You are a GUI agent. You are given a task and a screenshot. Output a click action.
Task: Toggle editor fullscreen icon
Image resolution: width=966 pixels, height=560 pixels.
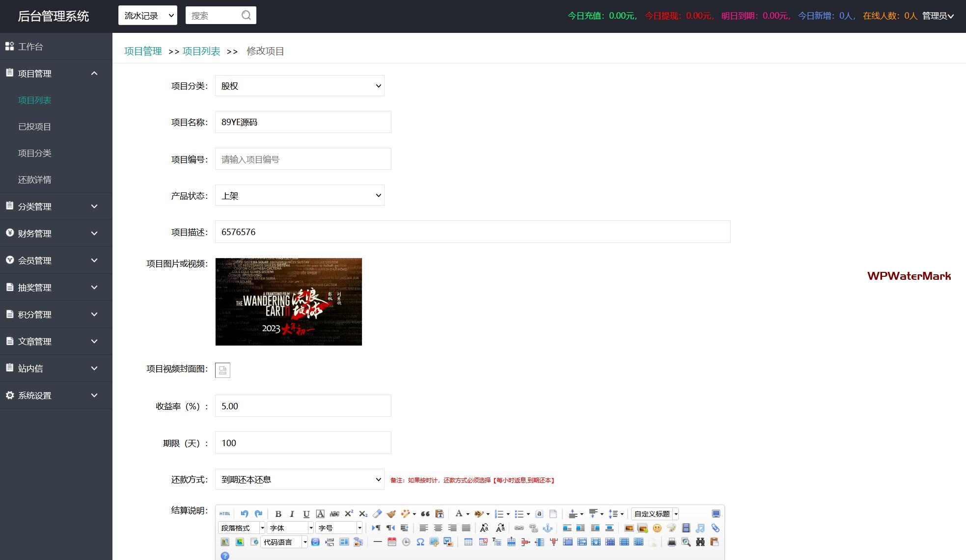(x=716, y=514)
